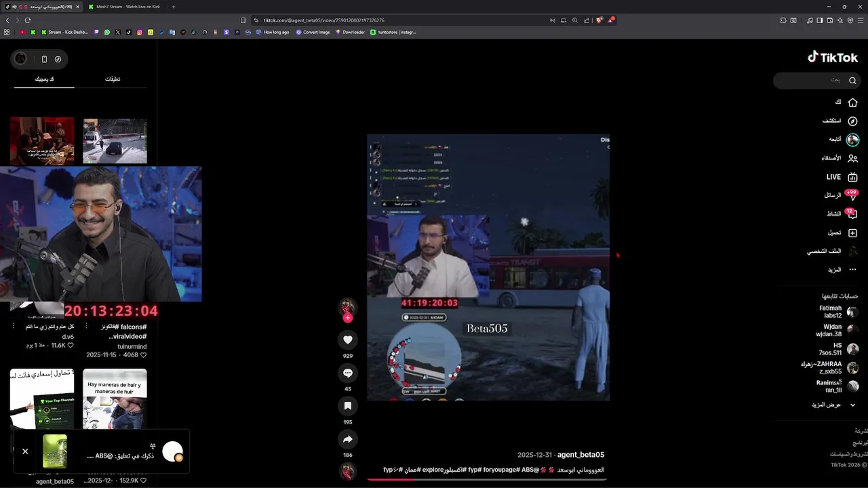The width and height of the screenshot is (868, 488).
Task: Bookmark this page icon left of URL
Action: pyautogui.click(x=243, y=20)
